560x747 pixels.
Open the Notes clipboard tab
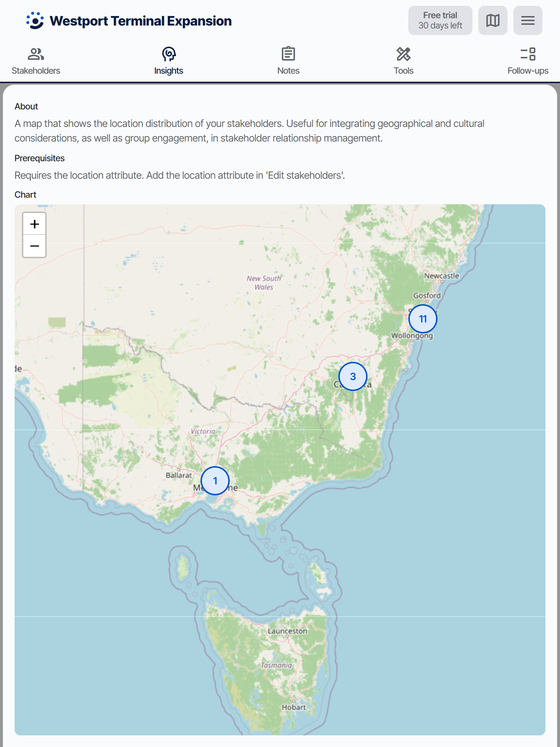[x=288, y=61]
